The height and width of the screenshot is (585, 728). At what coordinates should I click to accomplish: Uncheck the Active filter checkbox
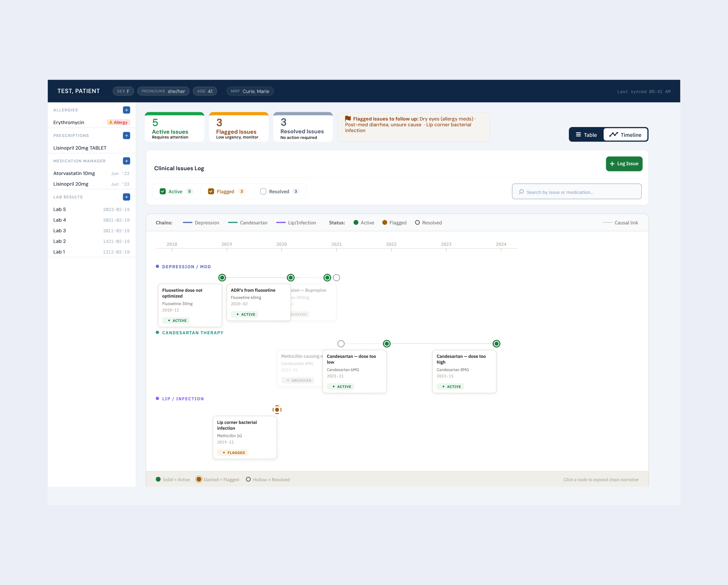pos(162,191)
